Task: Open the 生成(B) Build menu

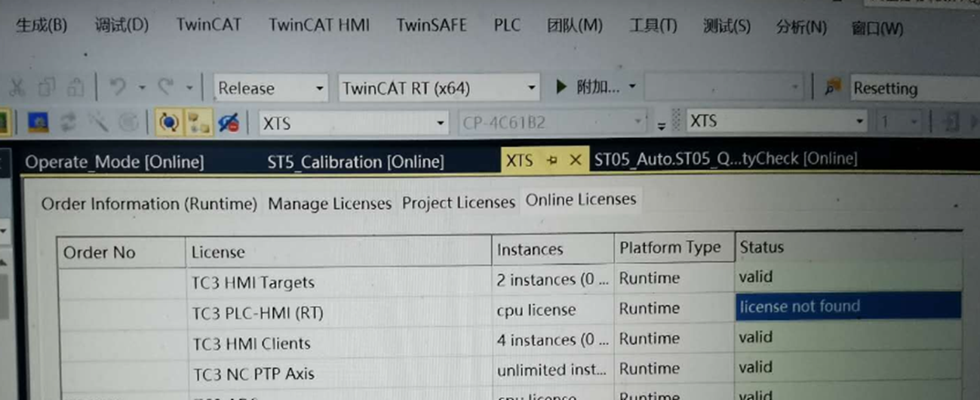Action: [41, 26]
